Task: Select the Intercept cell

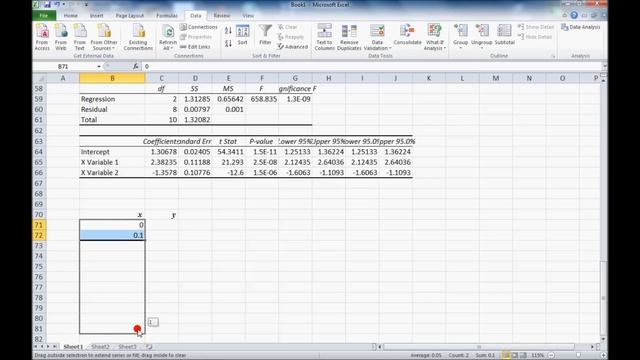Action: 112,152
